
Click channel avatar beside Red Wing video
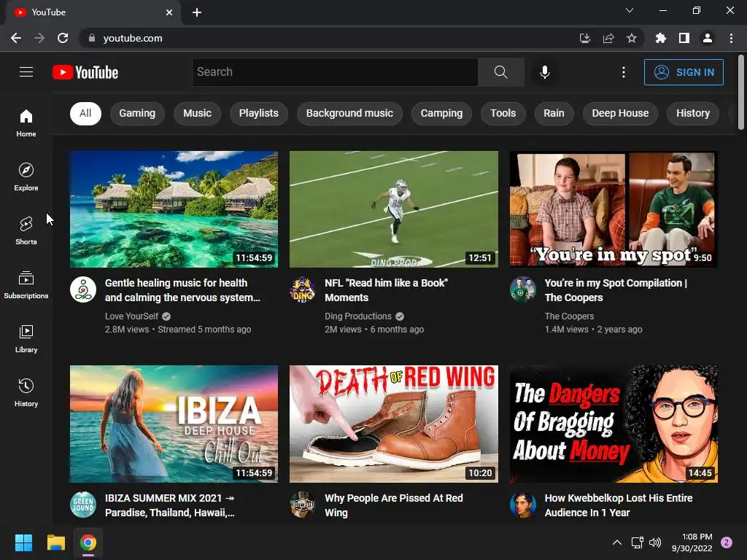click(x=303, y=505)
